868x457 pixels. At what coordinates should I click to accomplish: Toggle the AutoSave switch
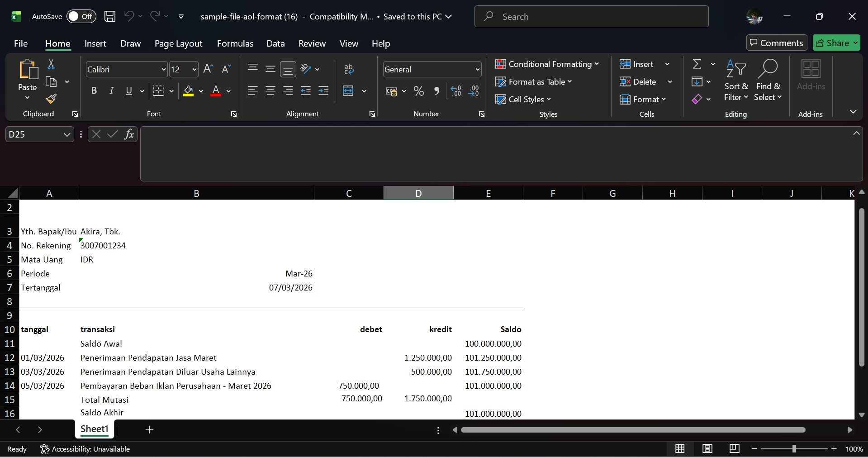[x=81, y=16]
